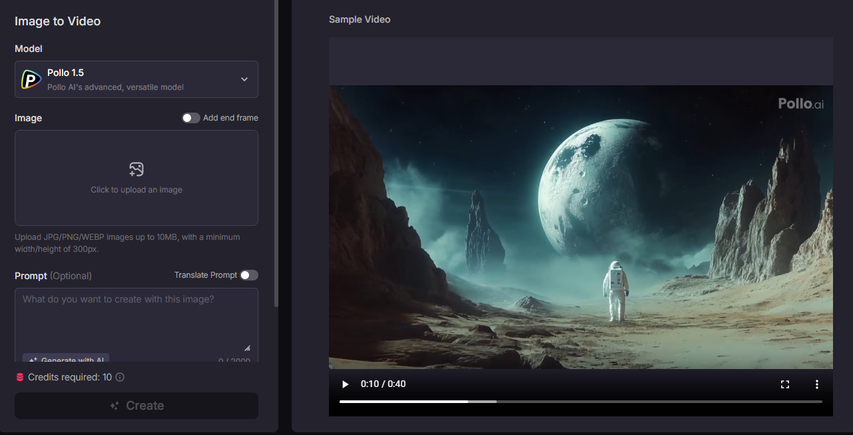853x435 pixels.
Task: Click the upload size requirements hint text
Action: pos(127,243)
